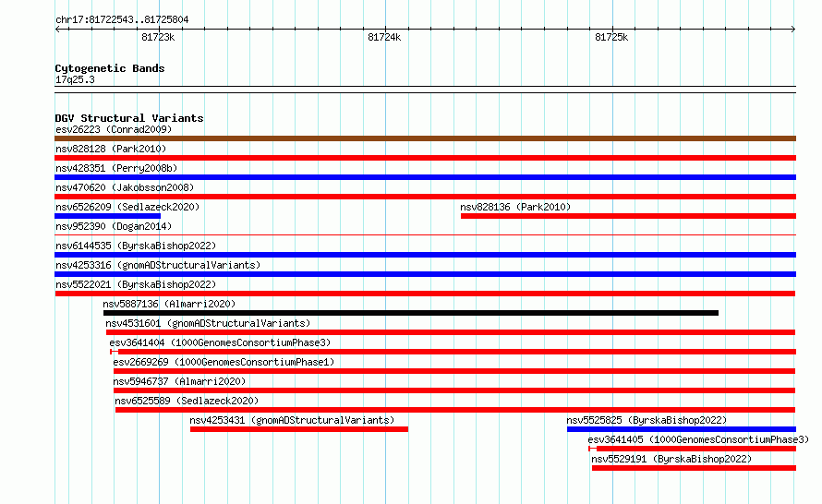Click the right arrow end of ruler
822x504 pixels.
793,29
